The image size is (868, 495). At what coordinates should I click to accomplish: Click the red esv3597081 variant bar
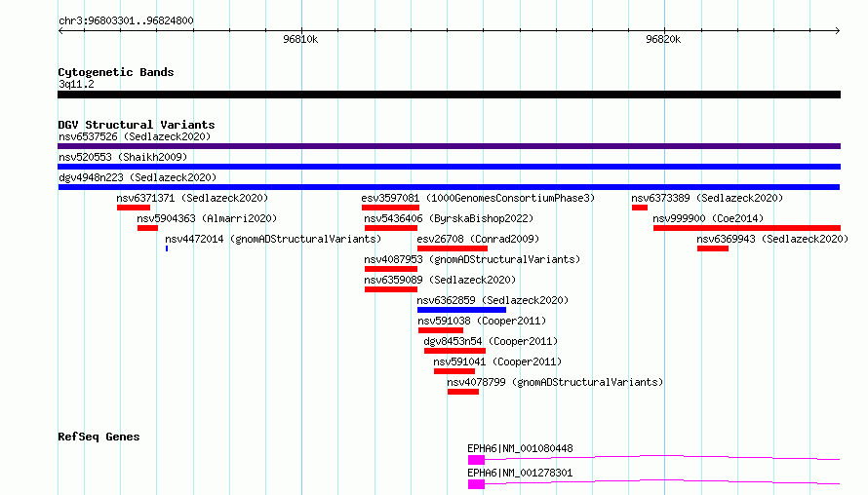391,208
